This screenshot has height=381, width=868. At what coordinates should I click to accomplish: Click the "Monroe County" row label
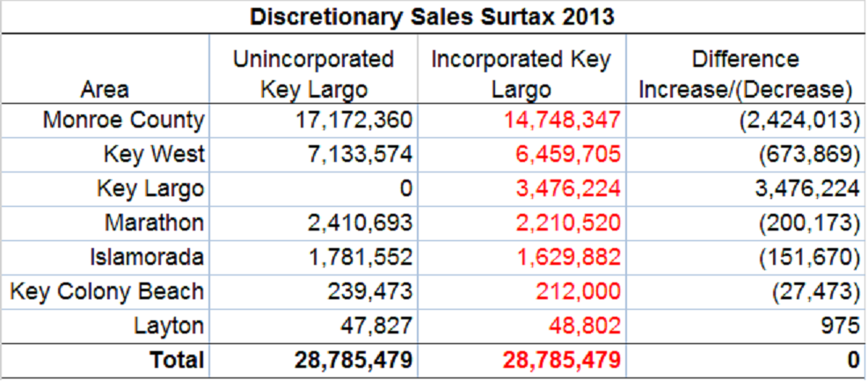(x=123, y=120)
